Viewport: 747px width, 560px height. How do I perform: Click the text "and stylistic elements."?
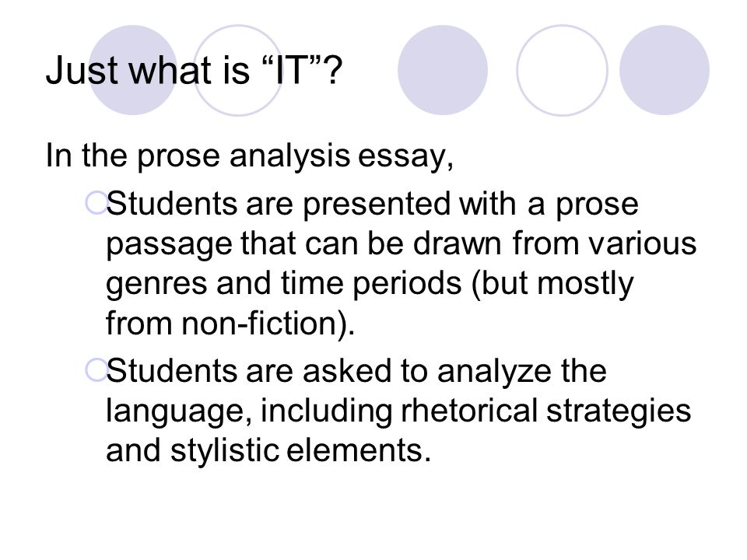click(x=268, y=450)
